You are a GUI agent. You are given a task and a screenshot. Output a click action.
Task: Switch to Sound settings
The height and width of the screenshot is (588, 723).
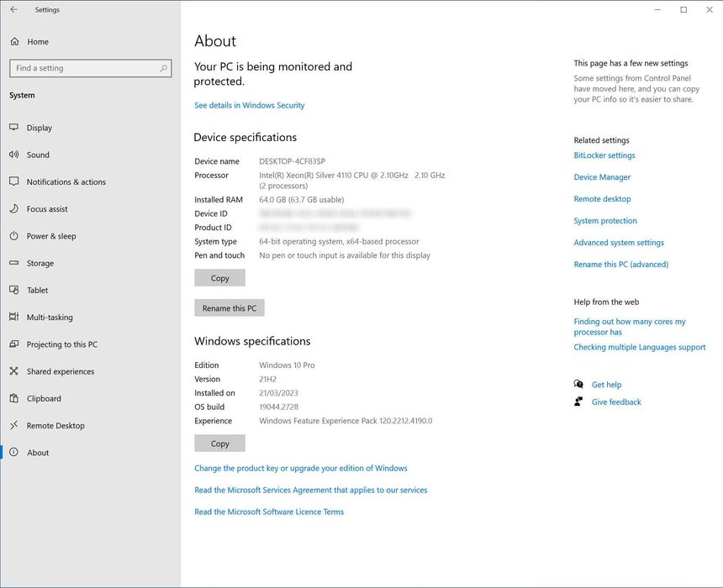click(x=38, y=155)
